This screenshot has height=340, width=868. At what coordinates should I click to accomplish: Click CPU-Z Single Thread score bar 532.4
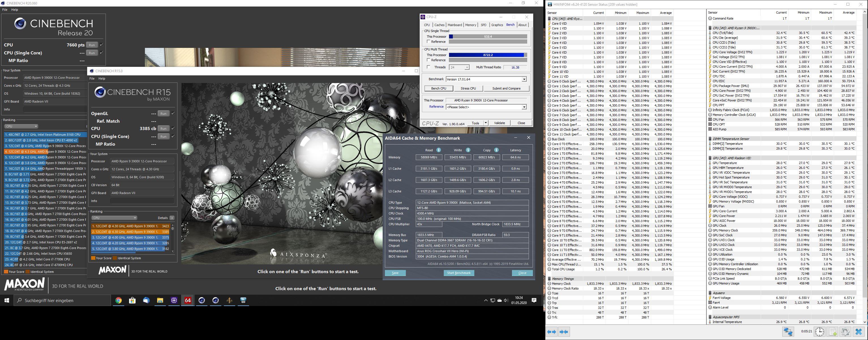(x=488, y=37)
